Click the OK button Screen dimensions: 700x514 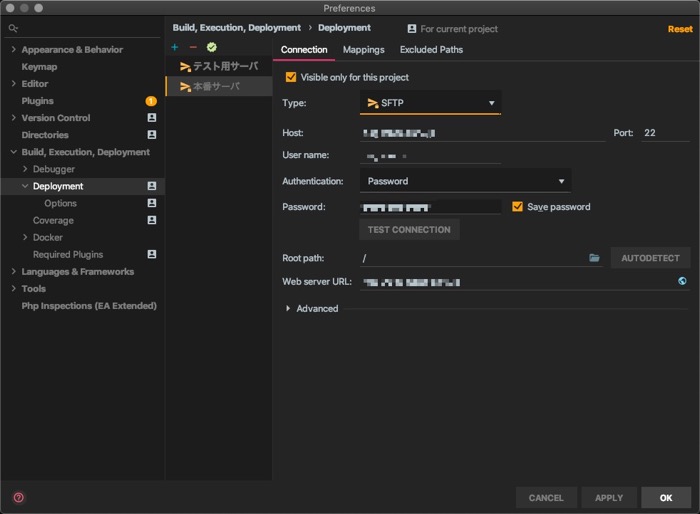click(666, 497)
